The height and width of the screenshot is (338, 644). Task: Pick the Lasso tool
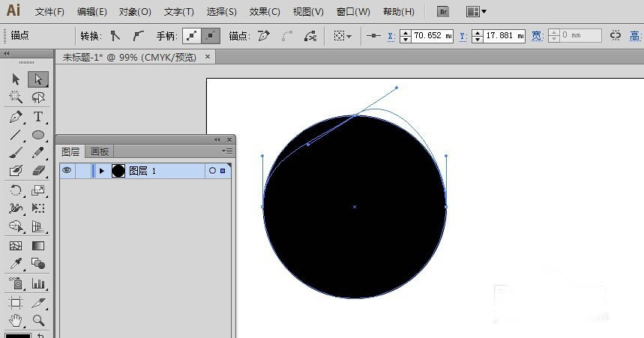pyautogui.click(x=38, y=97)
